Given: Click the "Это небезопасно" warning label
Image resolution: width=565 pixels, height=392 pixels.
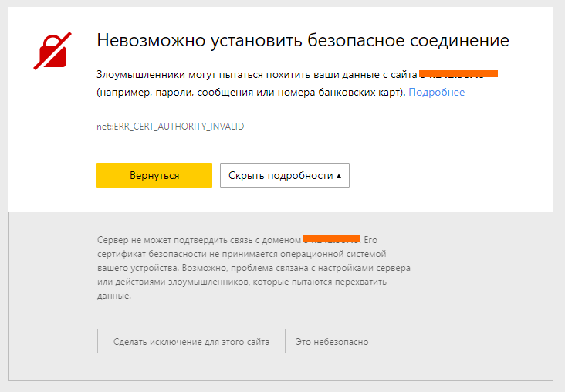Looking at the screenshot, I should click(333, 342).
